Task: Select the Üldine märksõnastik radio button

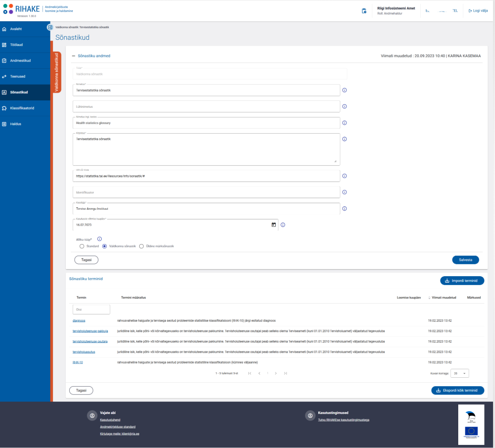Action: [142, 246]
